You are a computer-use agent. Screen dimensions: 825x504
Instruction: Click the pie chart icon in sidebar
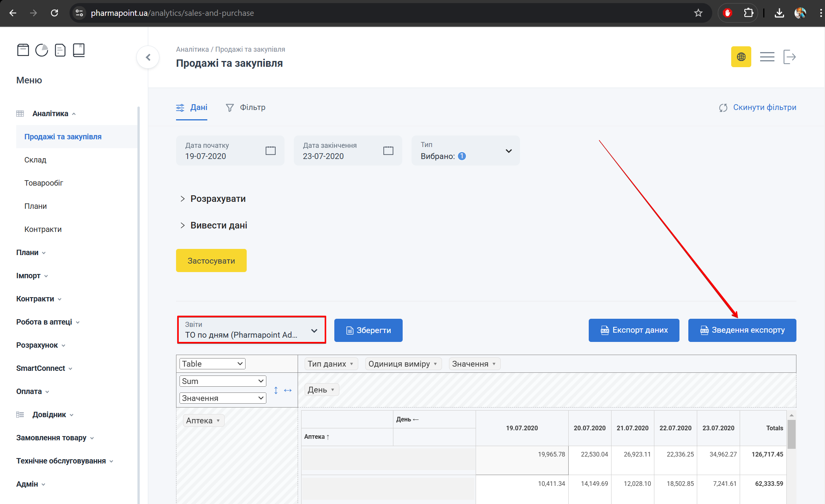tap(42, 50)
